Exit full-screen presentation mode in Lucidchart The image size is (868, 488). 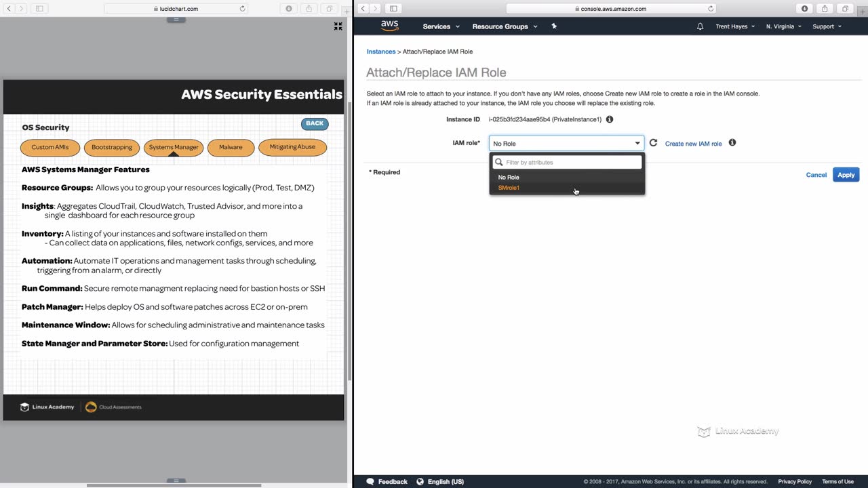click(338, 26)
